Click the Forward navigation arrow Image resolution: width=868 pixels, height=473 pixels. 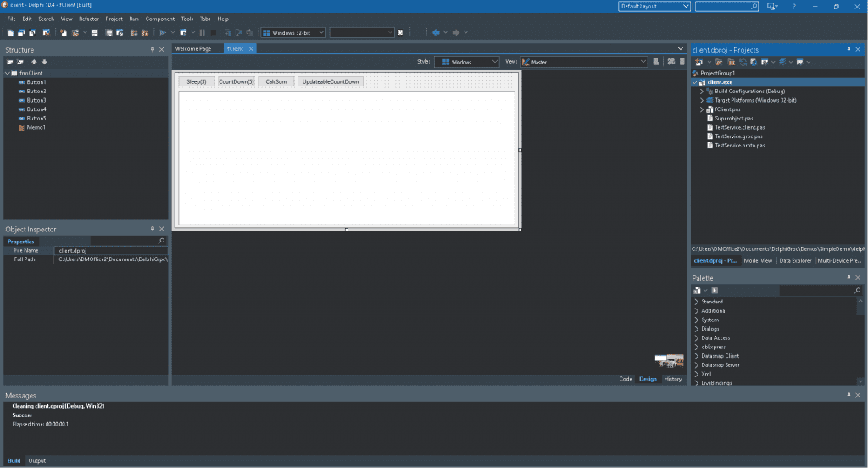click(x=456, y=33)
